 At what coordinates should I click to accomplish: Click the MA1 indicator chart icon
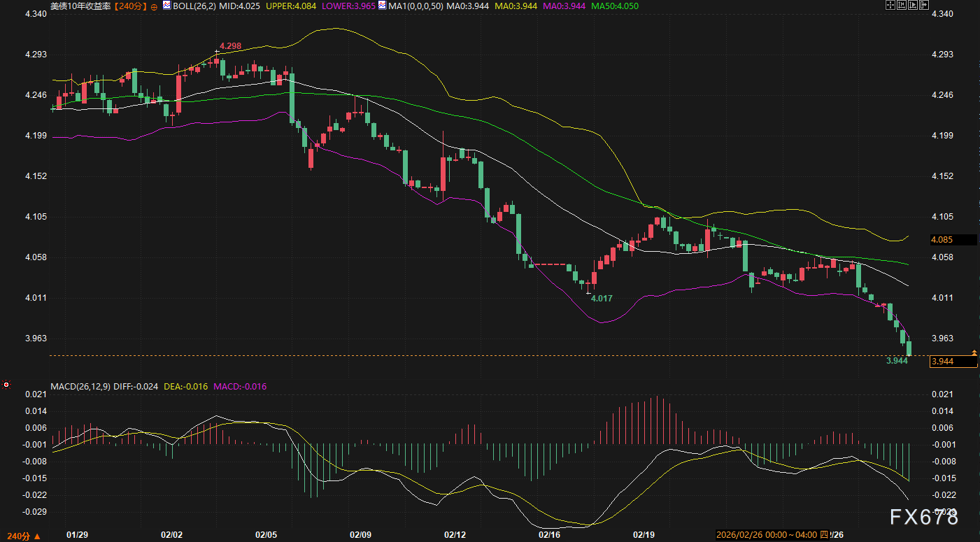pos(382,6)
